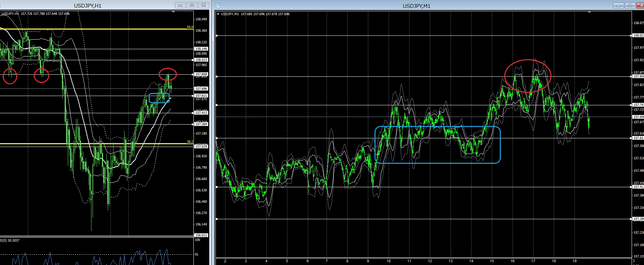Click the 156.530 scale value on H1 axis
The width and height of the screenshot is (644, 265).
[x=201, y=190]
